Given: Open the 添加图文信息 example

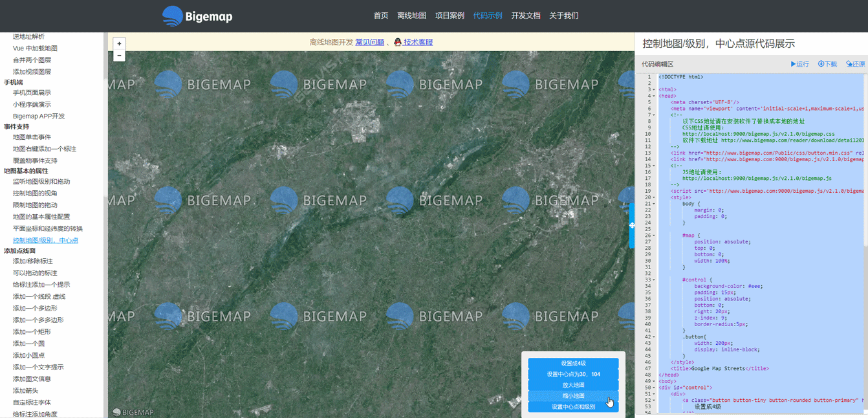Looking at the screenshot, I should point(32,379).
